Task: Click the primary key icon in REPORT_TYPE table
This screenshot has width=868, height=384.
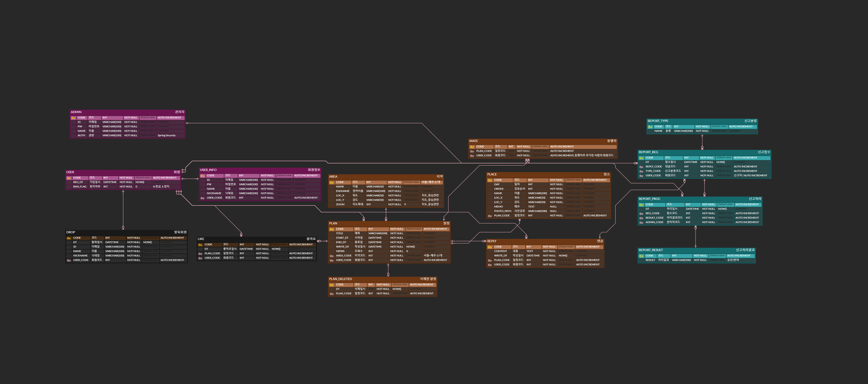Action: point(650,127)
